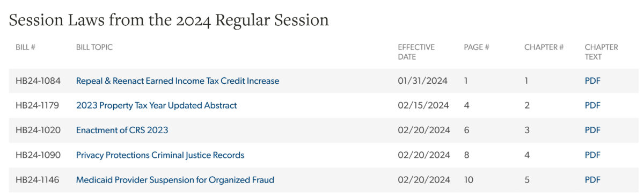Open the PDF for HB24-1020
644x196 pixels.
592,130
